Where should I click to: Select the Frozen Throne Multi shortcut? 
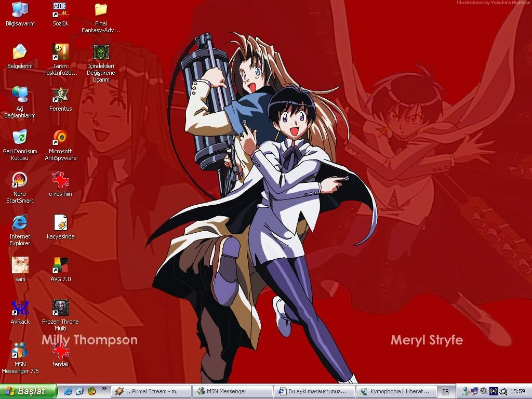pos(60,308)
